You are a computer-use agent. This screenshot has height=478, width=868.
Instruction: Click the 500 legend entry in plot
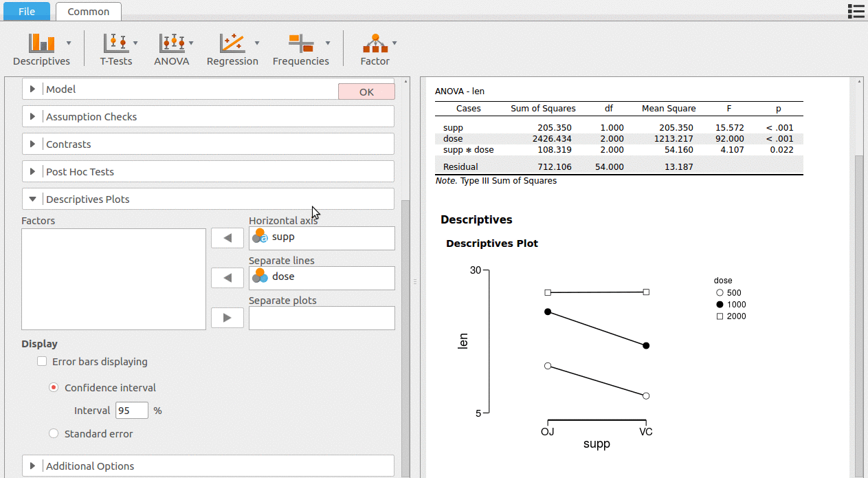[x=728, y=292]
